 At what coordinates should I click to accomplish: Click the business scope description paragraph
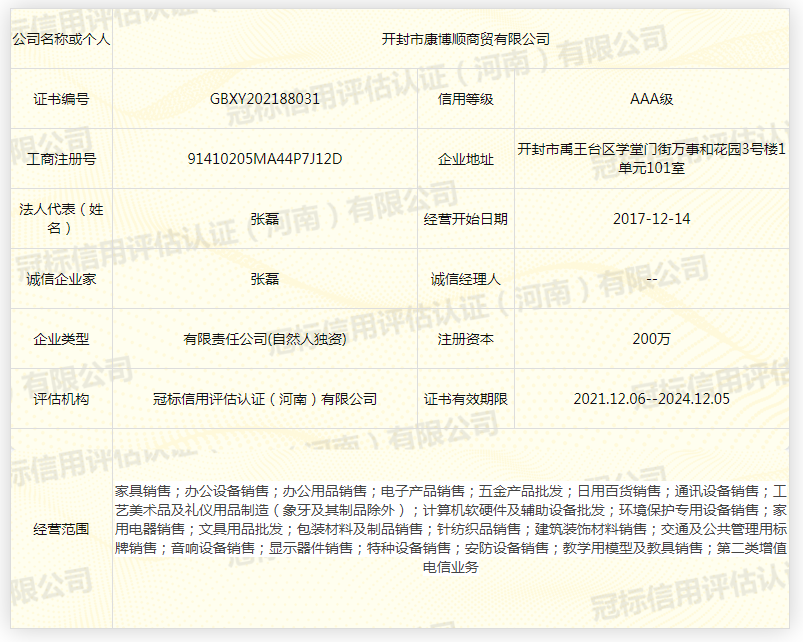tap(451, 529)
